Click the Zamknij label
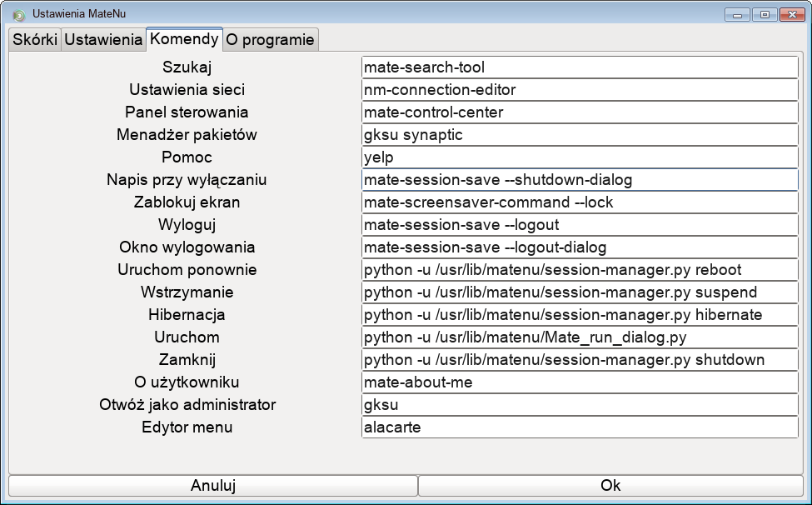 187,360
